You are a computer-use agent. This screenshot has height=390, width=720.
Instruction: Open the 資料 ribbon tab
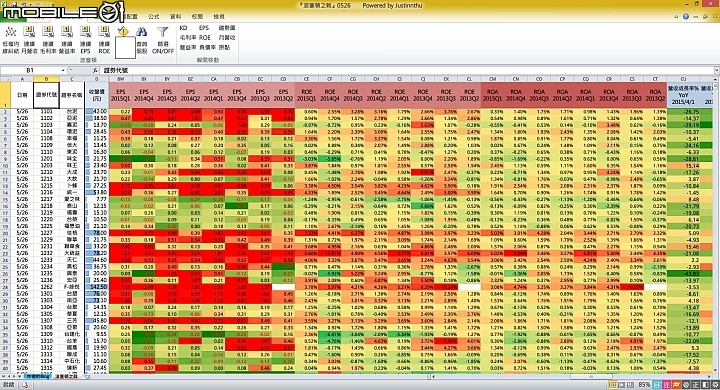pyautogui.click(x=175, y=17)
